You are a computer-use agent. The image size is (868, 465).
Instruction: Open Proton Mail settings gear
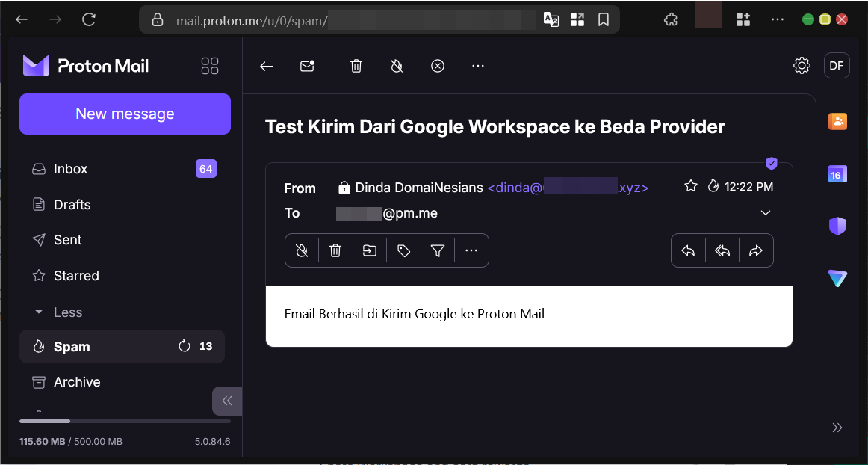tap(802, 66)
